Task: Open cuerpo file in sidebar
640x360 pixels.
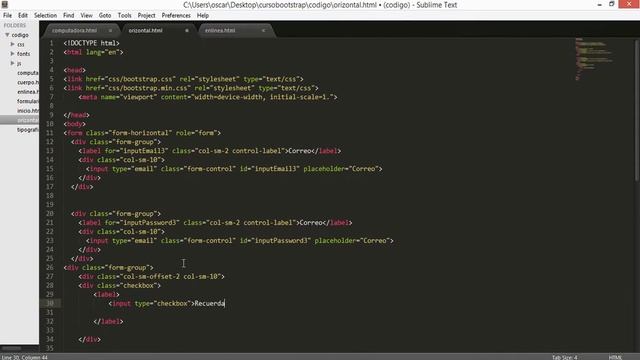Action: (x=27, y=82)
